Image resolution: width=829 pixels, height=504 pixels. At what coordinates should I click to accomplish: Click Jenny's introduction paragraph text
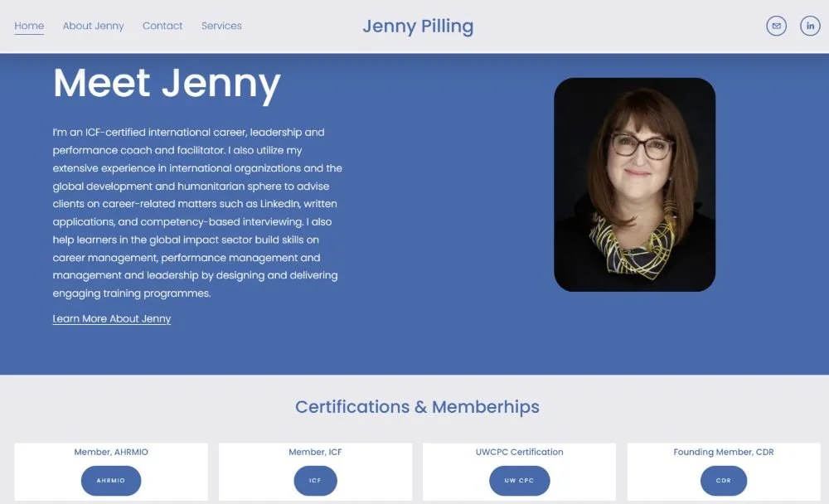point(196,212)
